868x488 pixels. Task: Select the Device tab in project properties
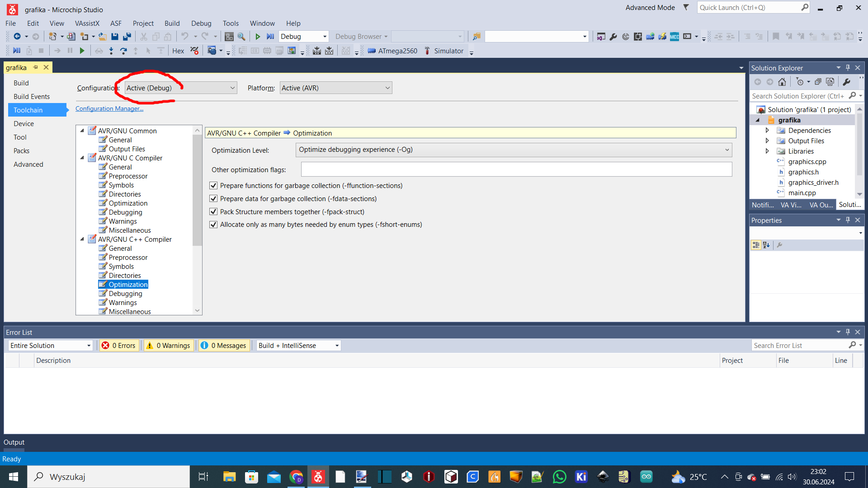(x=24, y=124)
